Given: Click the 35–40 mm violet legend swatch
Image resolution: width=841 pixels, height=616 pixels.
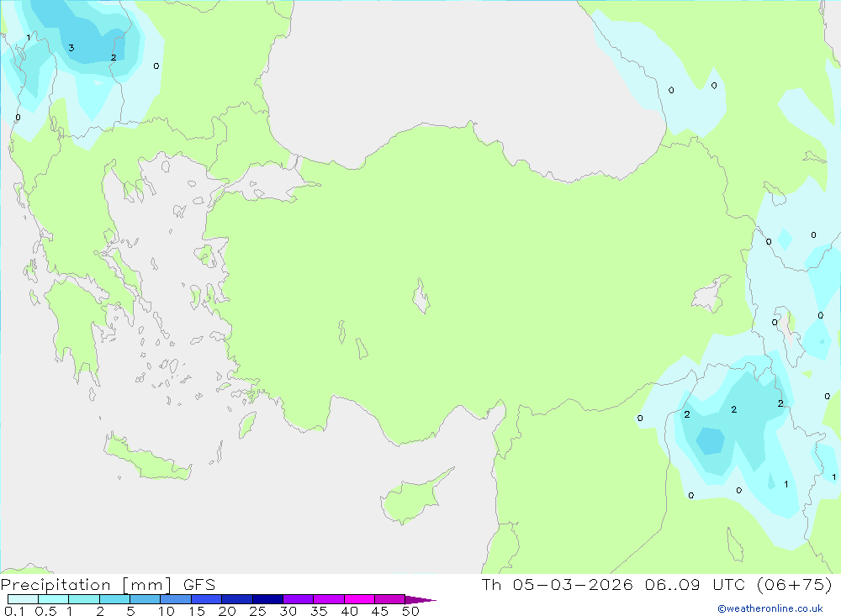Looking at the screenshot, I should pyautogui.click(x=329, y=599).
